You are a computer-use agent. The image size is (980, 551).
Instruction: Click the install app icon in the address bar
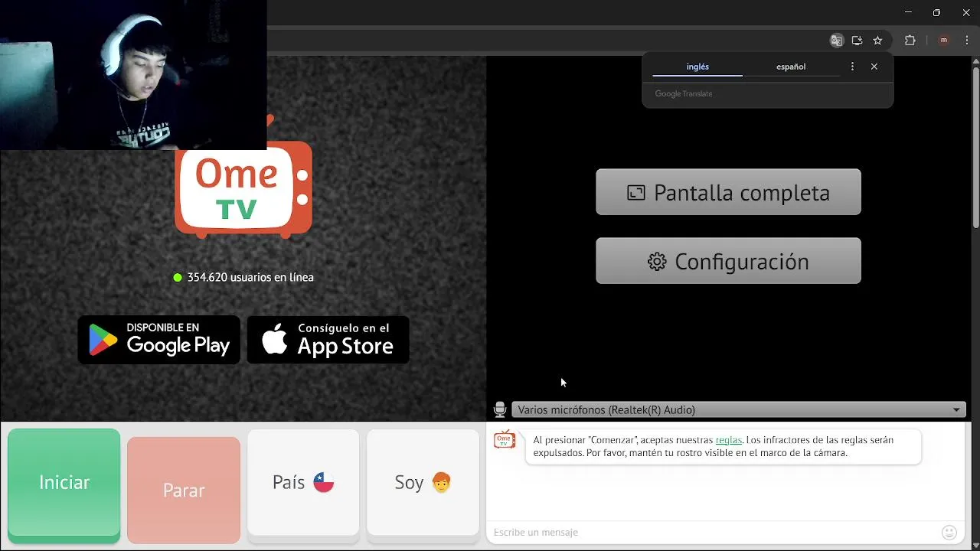coord(857,41)
